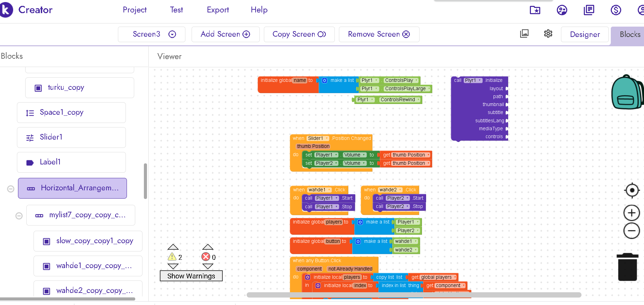Click the dollar sign icon
The height and width of the screenshot is (305, 644).
click(616, 10)
